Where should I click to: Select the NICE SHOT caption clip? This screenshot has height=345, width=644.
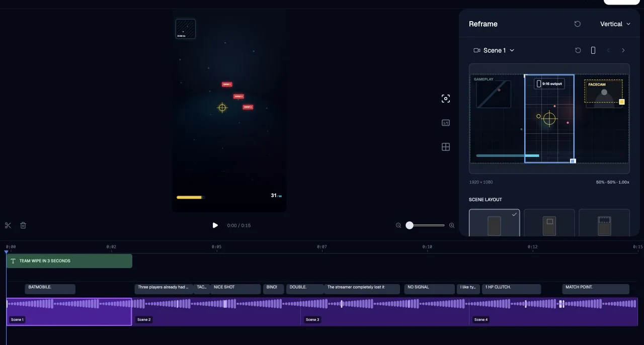(235, 289)
